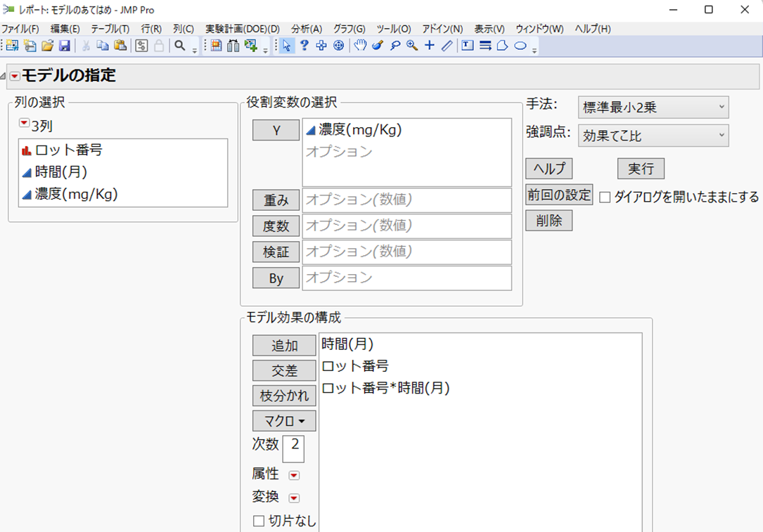Click the ヘルプ button in dialog
Screen dimensions: 763x532
click(549, 169)
